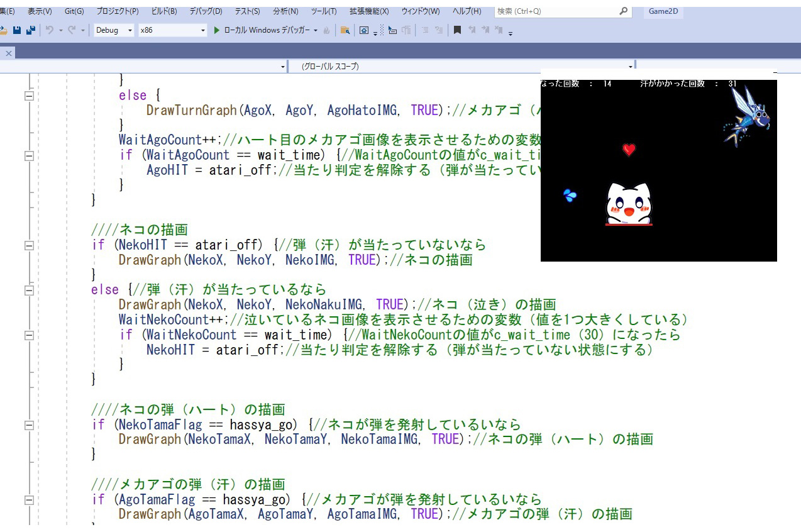Image resolution: width=801 pixels, height=532 pixels.
Task: Open the ツール(T) menu
Action: pyautogui.click(x=324, y=11)
